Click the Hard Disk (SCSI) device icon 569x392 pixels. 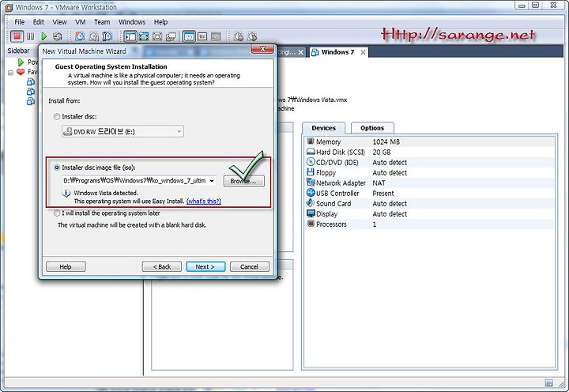[311, 152]
